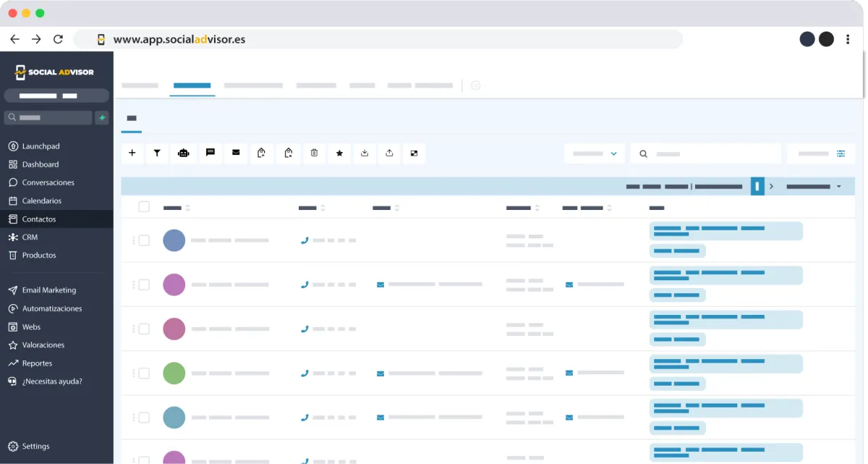
Task: Click the add tag icon
Action: coord(262,153)
